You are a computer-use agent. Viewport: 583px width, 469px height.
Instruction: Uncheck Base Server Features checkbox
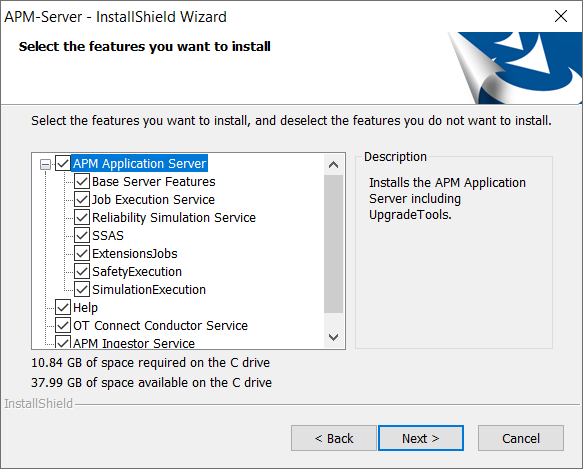pyautogui.click(x=81, y=182)
